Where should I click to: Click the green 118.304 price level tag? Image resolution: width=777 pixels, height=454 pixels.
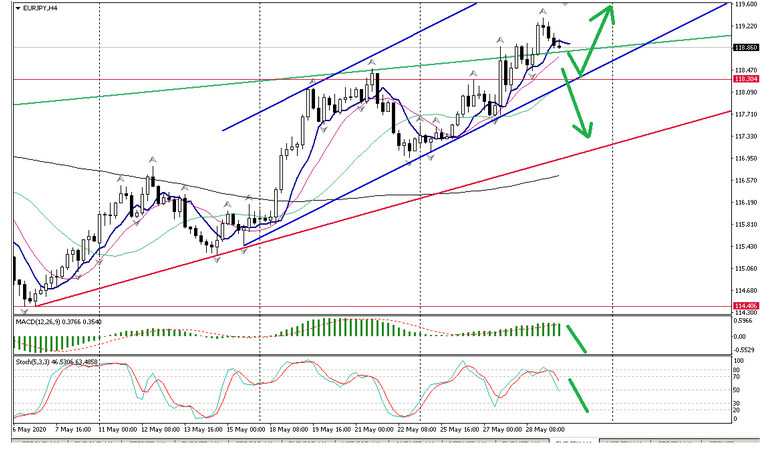[x=746, y=79]
